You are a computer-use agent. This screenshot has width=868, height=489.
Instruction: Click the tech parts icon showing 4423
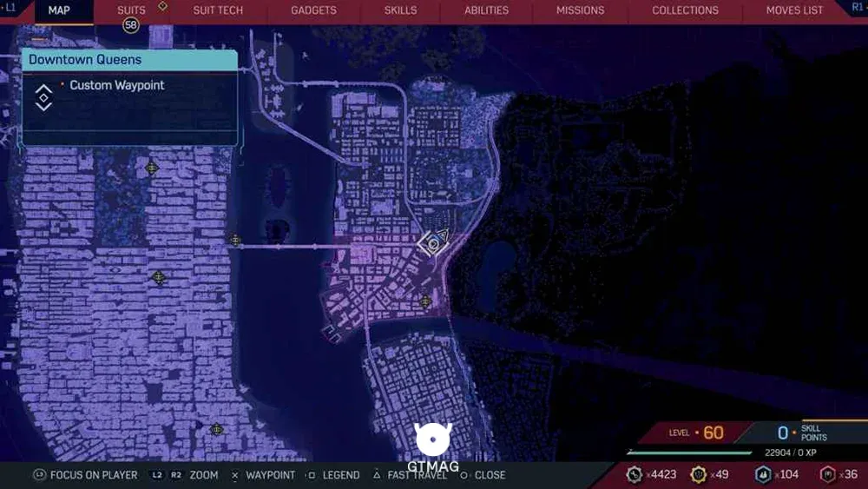click(x=635, y=474)
